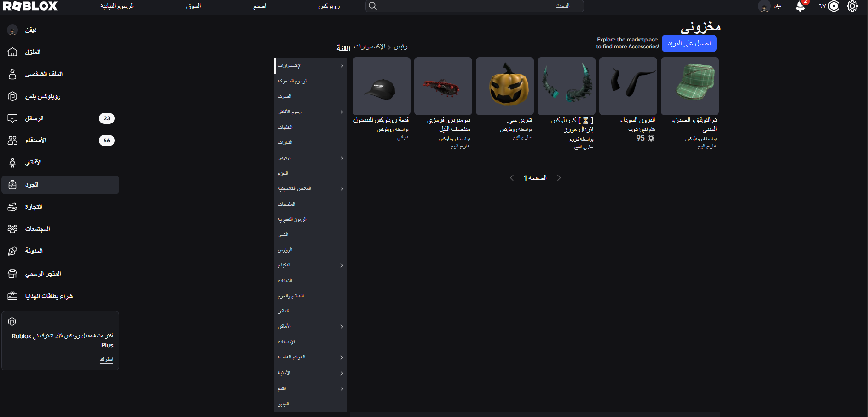The height and width of the screenshot is (417, 868).
Task: Select the الصوت category
Action: [311, 96]
